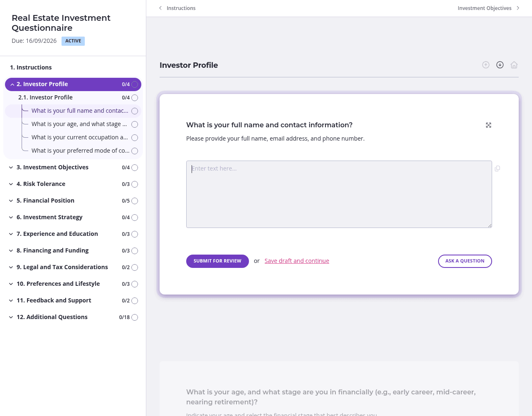532x416 pixels.
Task: Expand the question card with fullscreen icon
Action: point(489,125)
